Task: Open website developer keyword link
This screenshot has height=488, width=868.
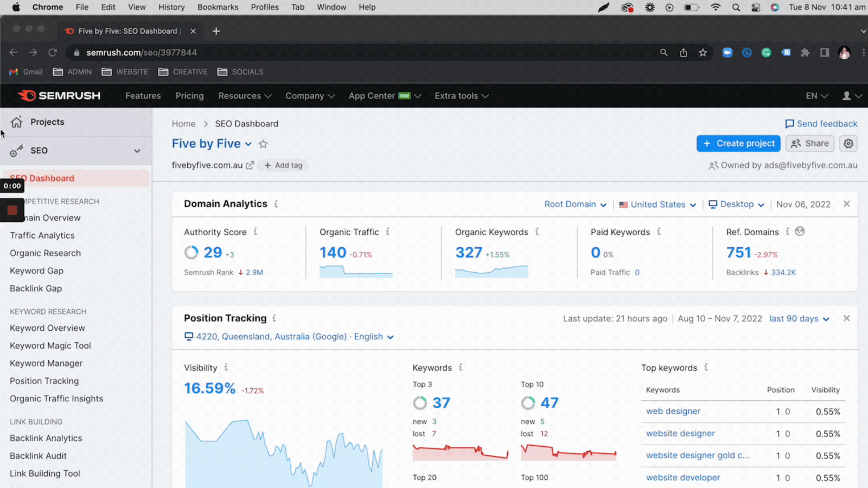Action: 683,477
